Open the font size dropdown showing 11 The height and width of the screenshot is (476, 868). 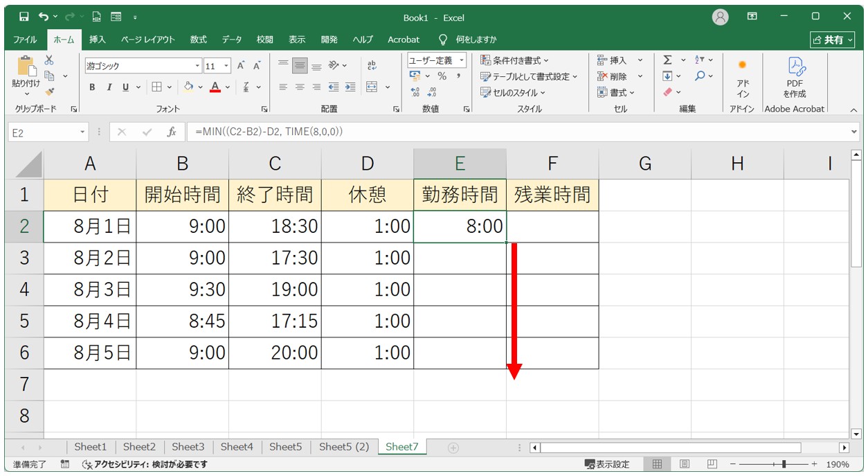[x=228, y=66]
